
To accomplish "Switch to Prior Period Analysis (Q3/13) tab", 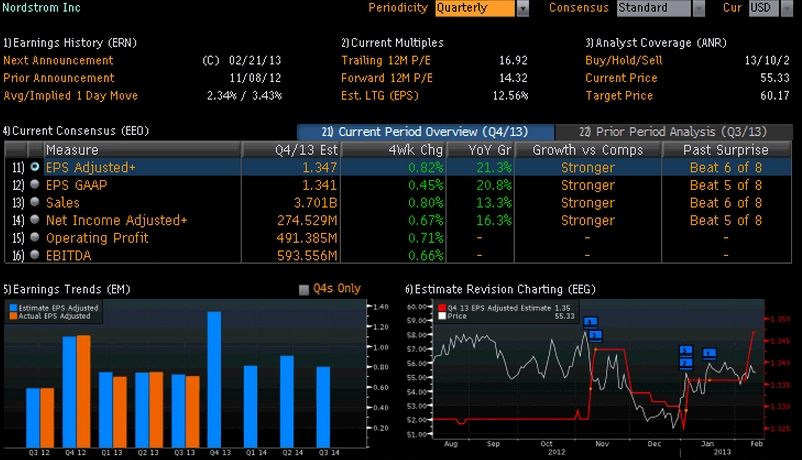I will click(x=674, y=132).
